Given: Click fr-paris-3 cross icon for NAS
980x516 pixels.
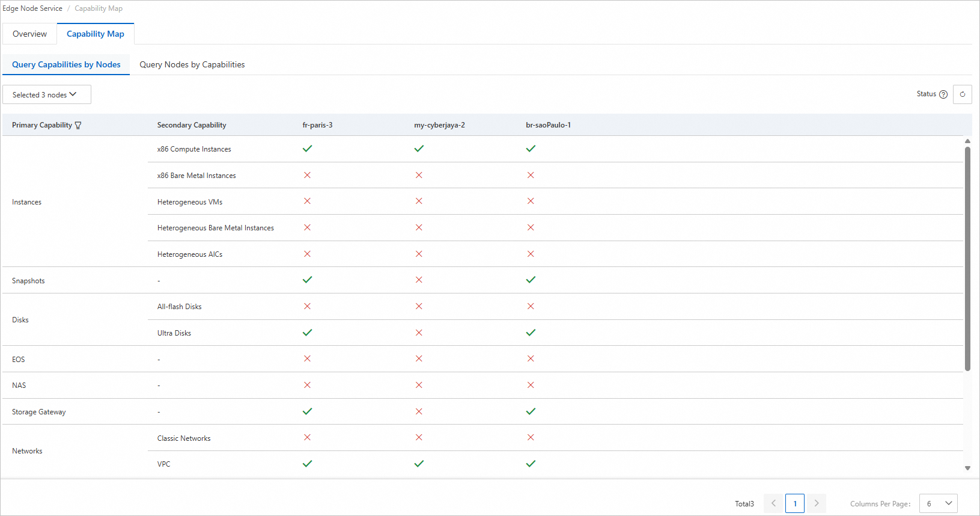Looking at the screenshot, I should 307,385.
